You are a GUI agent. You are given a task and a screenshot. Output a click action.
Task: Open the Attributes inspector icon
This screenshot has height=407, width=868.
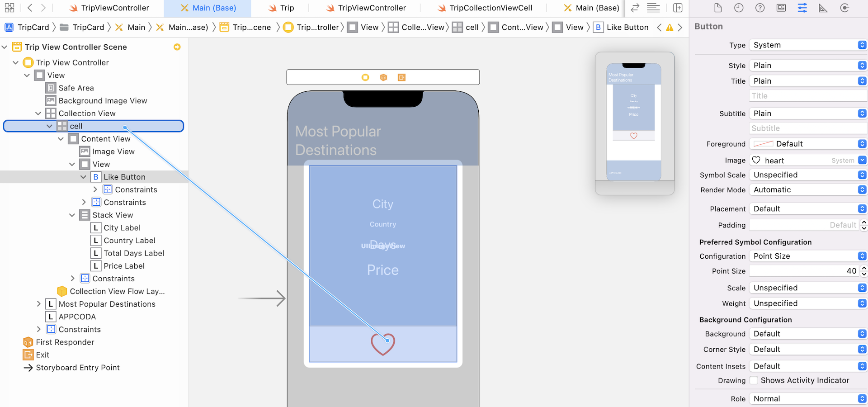802,8
